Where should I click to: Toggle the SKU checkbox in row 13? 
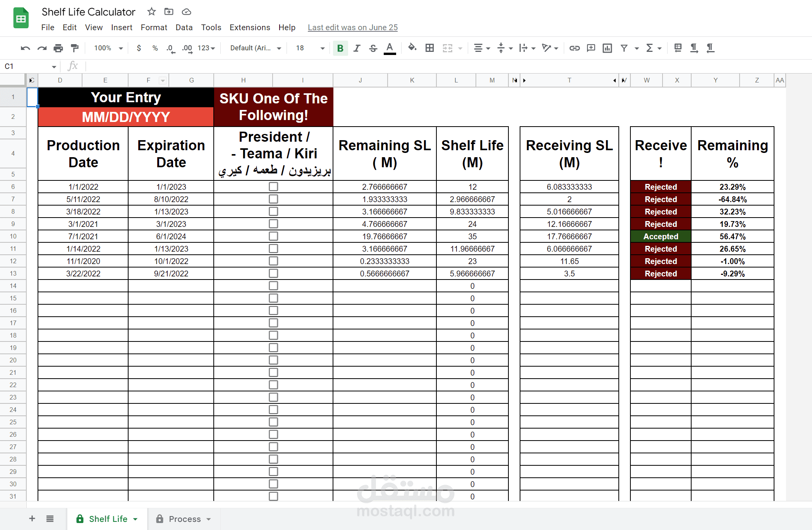coord(273,273)
